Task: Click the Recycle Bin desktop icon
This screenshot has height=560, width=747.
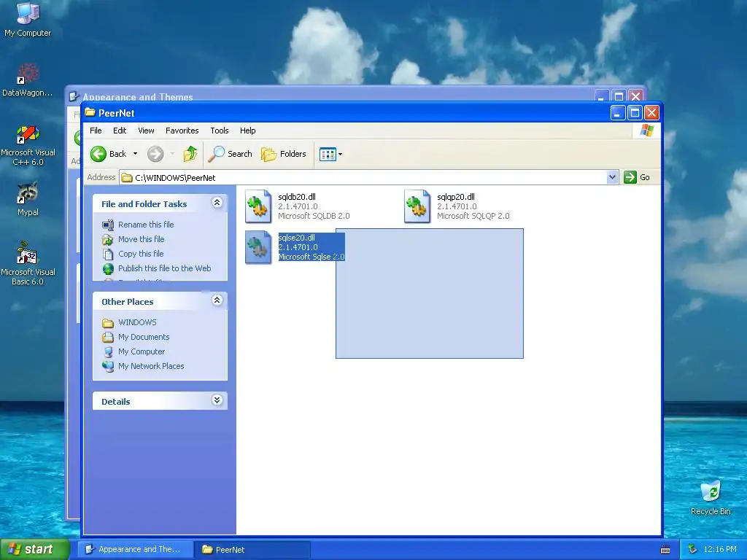Action: [x=711, y=497]
